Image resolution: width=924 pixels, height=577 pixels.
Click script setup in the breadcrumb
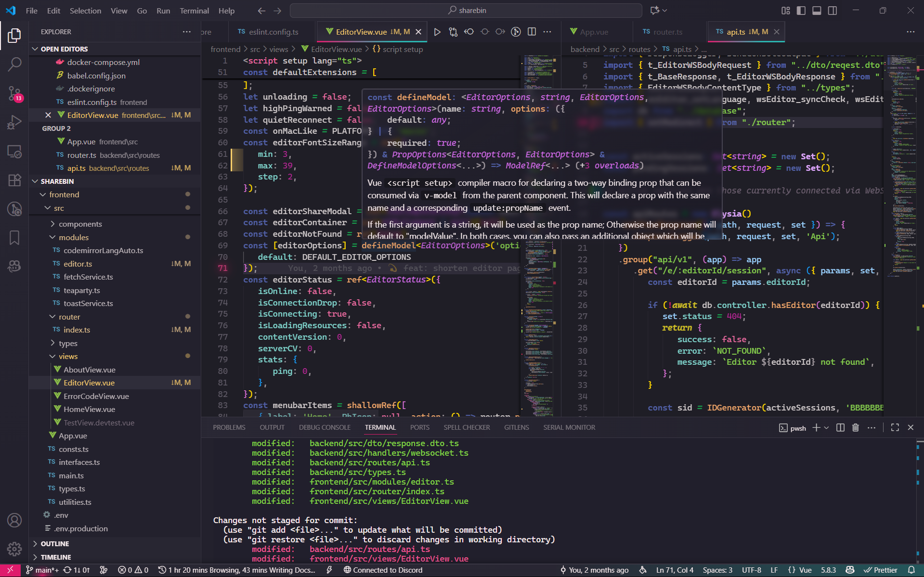tap(403, 49)
